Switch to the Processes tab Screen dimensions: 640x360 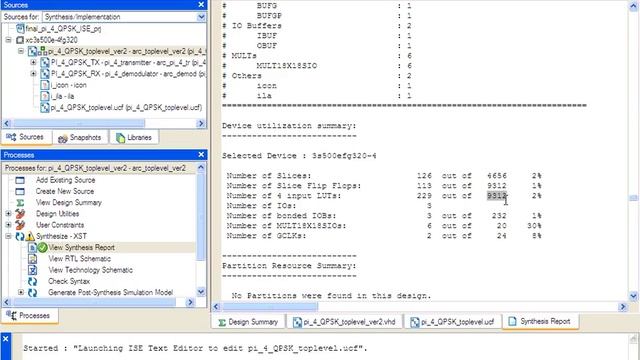coord(30,316)
